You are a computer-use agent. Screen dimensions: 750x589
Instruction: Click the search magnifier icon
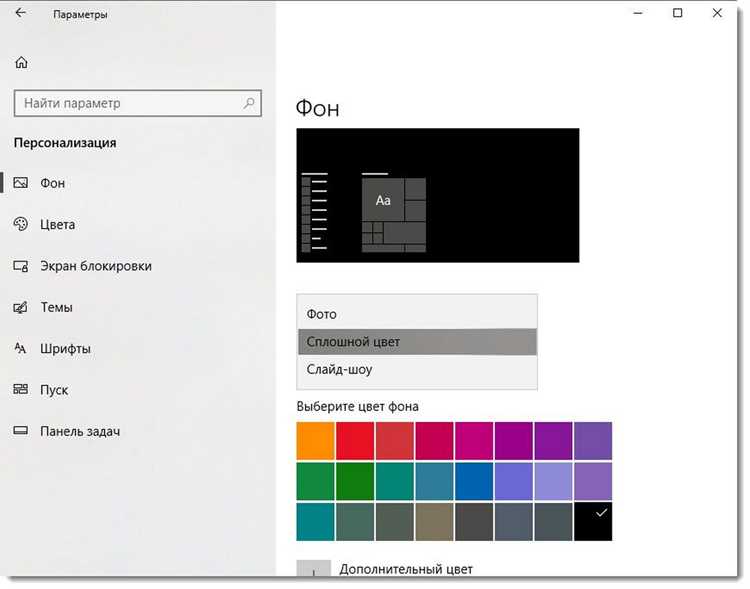click(x=249, y=103)
